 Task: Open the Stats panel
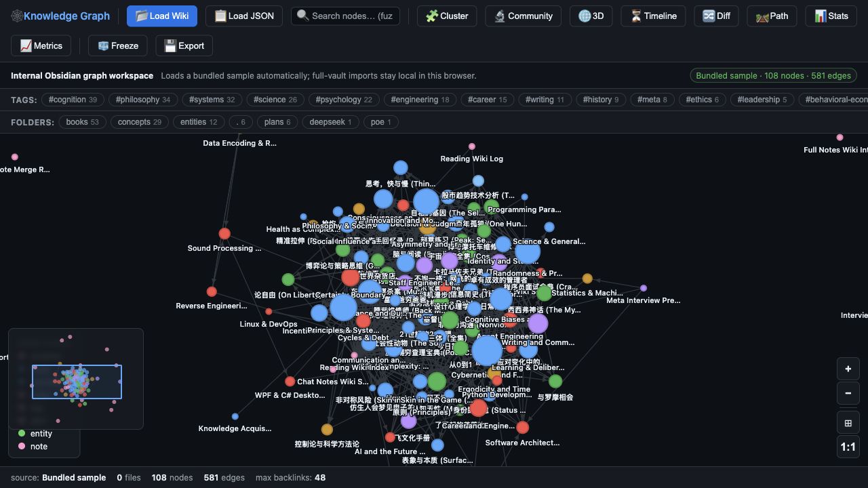click(831, 16)
